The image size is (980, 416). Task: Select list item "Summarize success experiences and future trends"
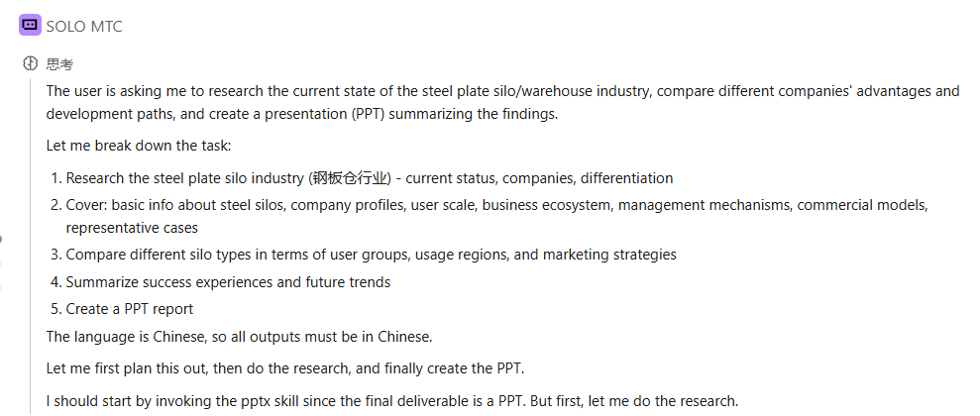click(x=228, y=282)
